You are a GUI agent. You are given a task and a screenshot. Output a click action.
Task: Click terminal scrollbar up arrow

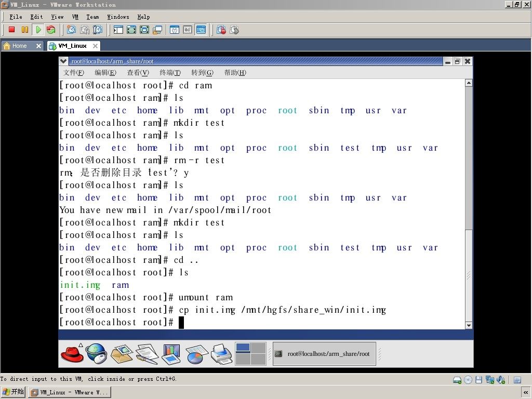(x=469, y=83)
